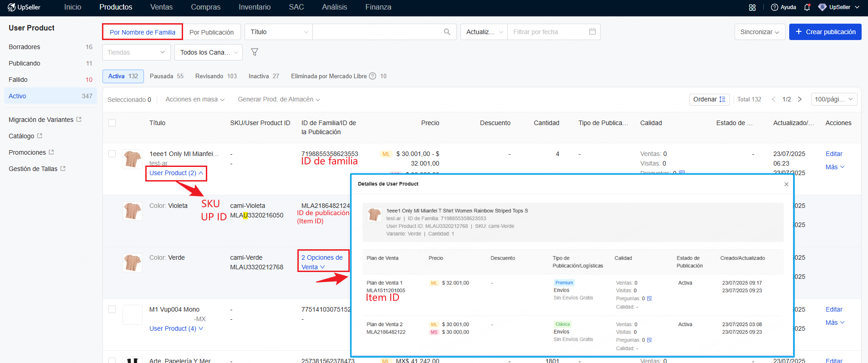The image size is (868, 363).
Task: Close the Detalles de User Product popup
Action: 786,184
